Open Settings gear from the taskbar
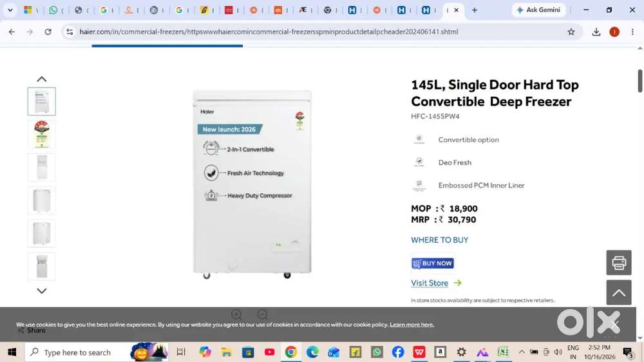Viewport: 644px width, 362px height. (x=462, y=352)
